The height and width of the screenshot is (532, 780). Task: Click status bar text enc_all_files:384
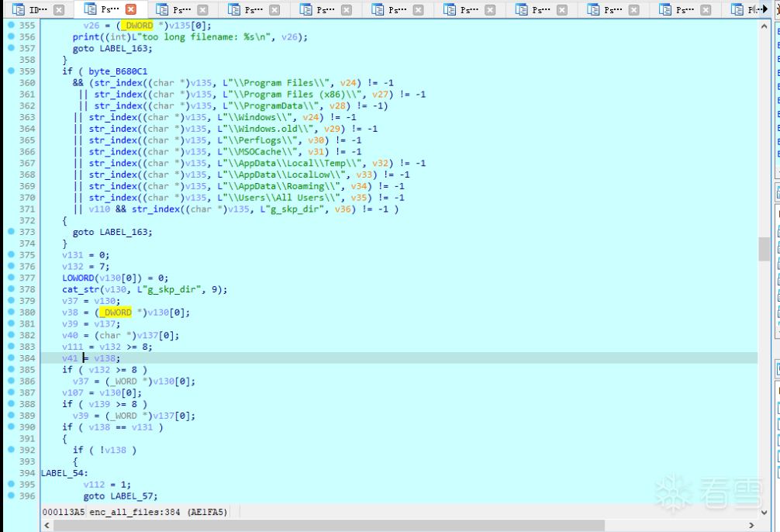pyautogui.click(x=135, y=512)
